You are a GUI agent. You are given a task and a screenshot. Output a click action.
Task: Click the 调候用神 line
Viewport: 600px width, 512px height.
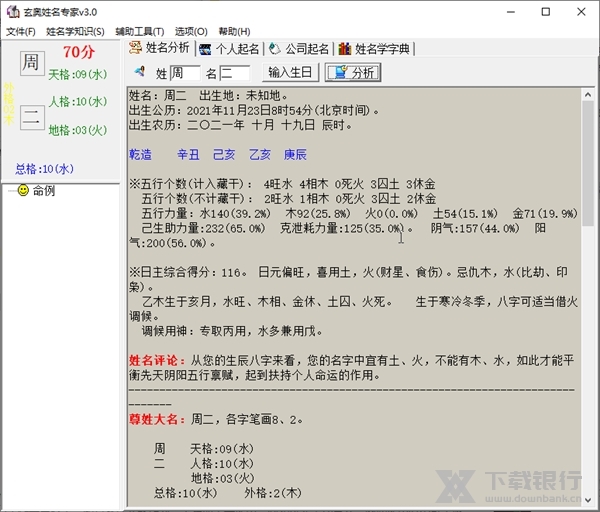pyautogui.click(x=232, y=331)
